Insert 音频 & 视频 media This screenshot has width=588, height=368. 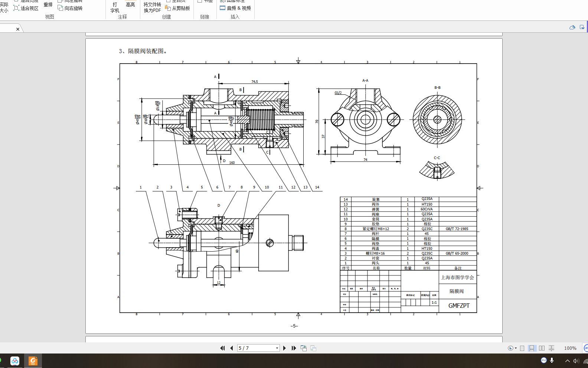pyautogui.click(x=235, y=8)
